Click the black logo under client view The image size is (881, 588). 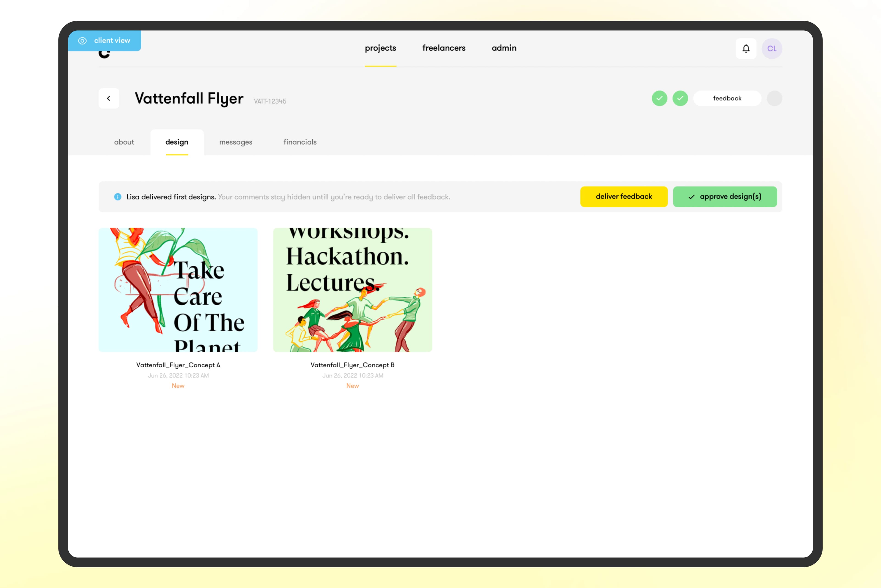point(104,54)
